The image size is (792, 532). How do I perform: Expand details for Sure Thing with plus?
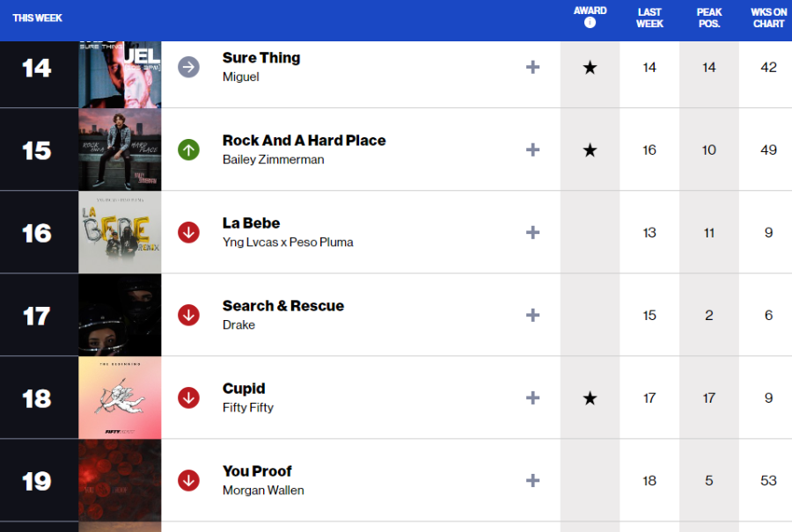[532, 67]
